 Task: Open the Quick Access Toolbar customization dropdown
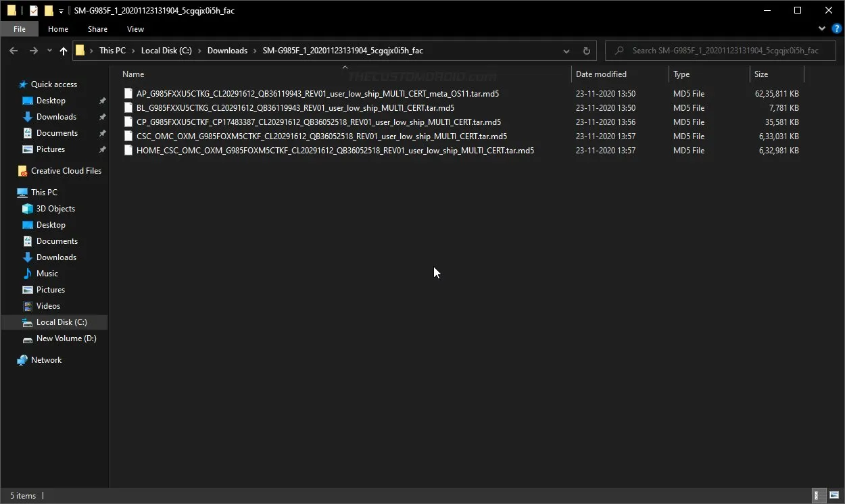tap(61, 10)
